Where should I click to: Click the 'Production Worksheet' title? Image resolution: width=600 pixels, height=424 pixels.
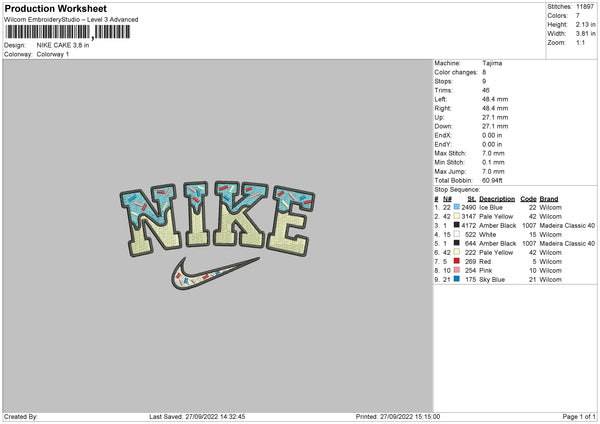pos(55,8)
